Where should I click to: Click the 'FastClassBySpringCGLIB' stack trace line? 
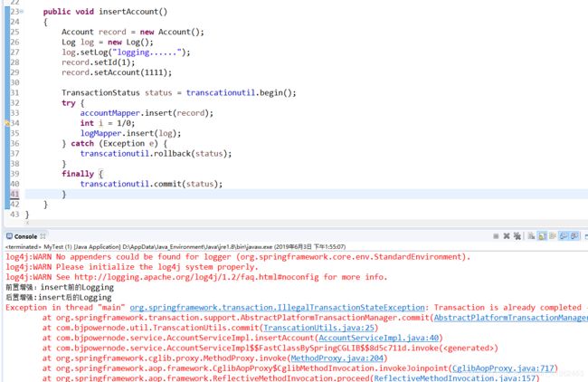[x=270, y=349]
